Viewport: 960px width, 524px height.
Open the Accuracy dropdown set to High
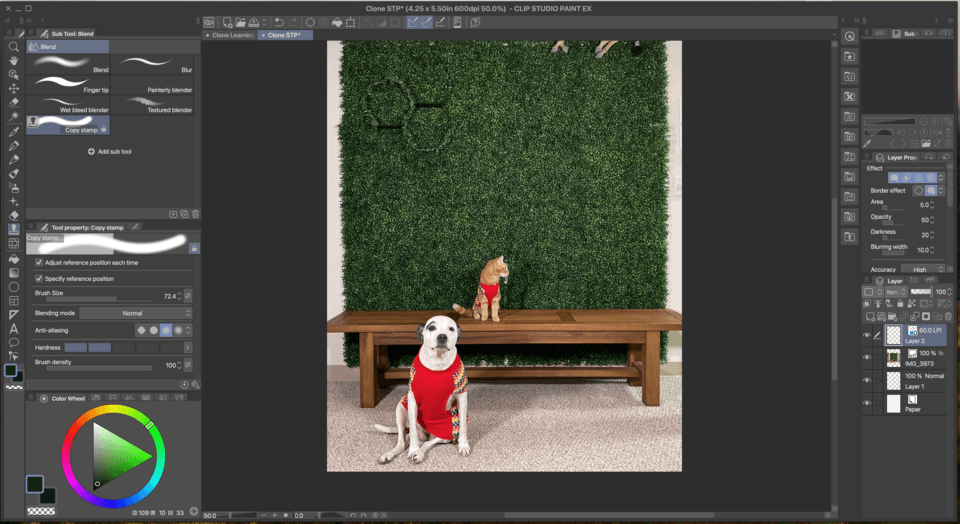click(x=920, y=269)
